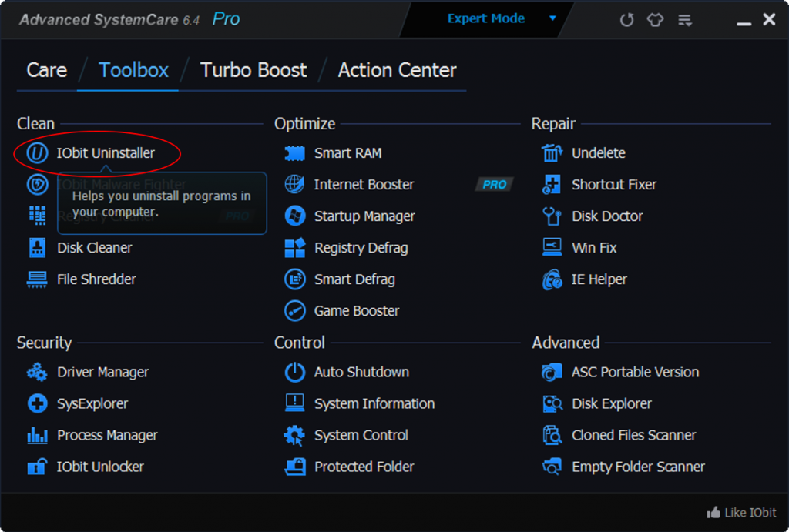Launch the Auto Shutdown power icon
This screenshot has width=789, height=532.
[294, 373]
